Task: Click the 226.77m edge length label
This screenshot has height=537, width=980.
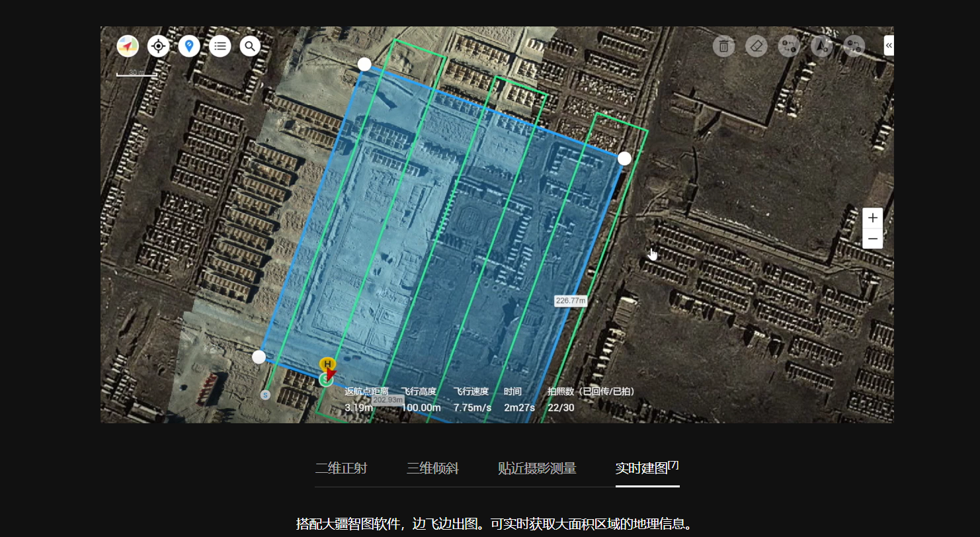Action: 571,301
